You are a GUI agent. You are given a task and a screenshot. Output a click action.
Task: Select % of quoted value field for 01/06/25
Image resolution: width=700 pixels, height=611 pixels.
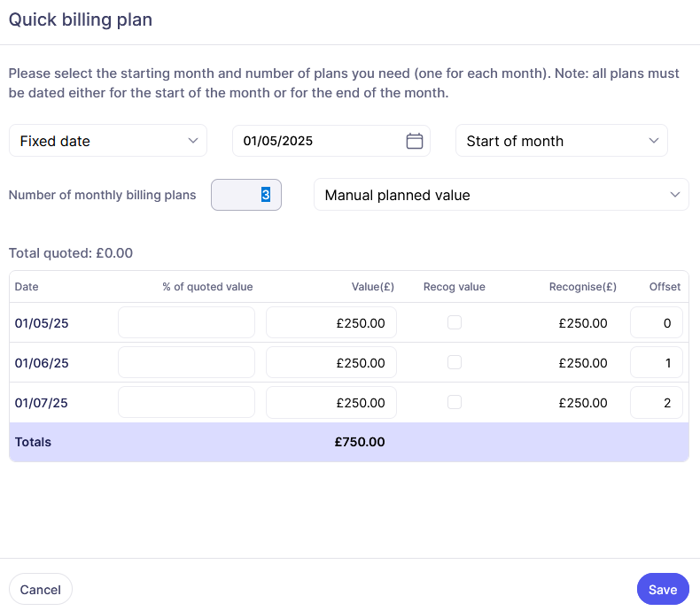click(x=186, y=362)
